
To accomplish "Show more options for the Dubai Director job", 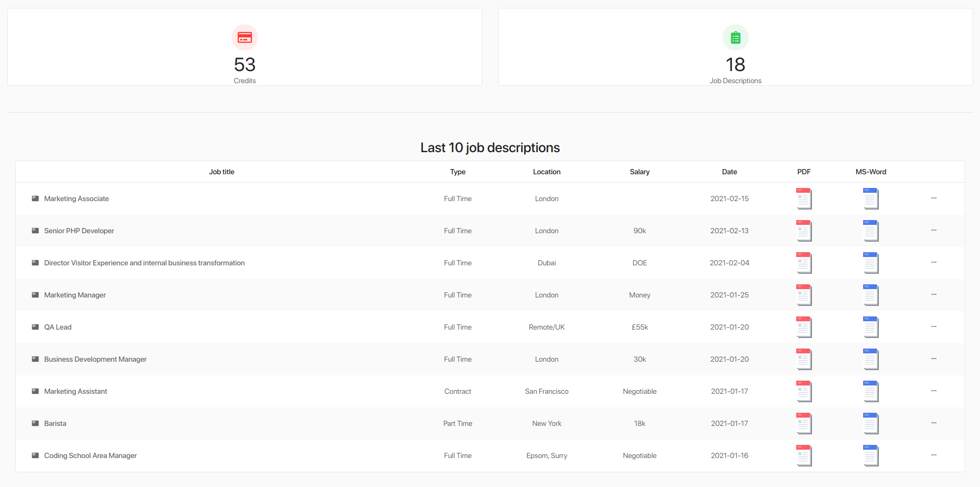I will (934, 263).
